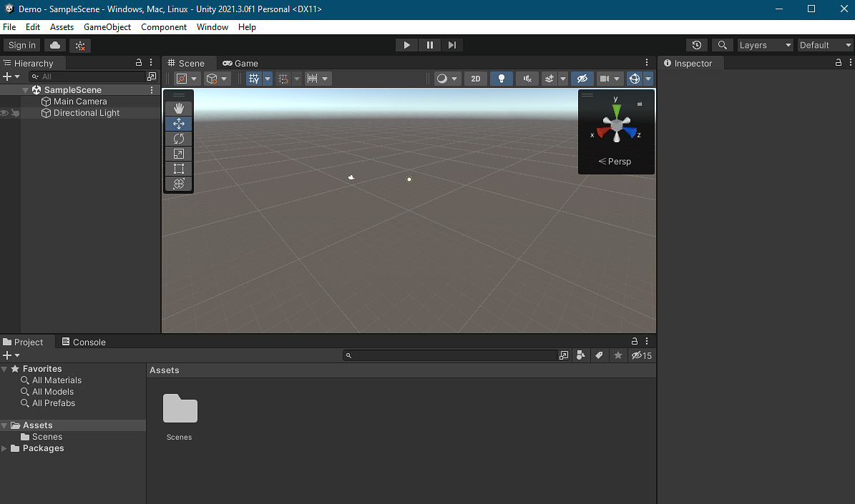The image size is (855, 504).
Task: Toggle scene visibility hidden-objects eye
Action: tap(582, 79)
